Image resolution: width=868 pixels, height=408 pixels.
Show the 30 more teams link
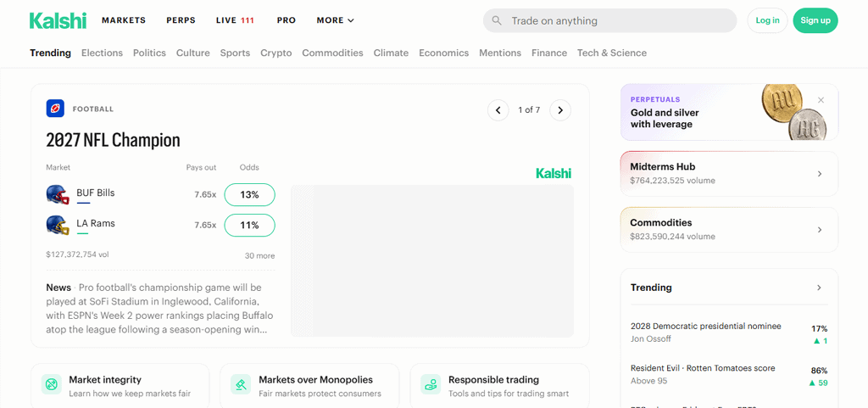click(259, 256)
